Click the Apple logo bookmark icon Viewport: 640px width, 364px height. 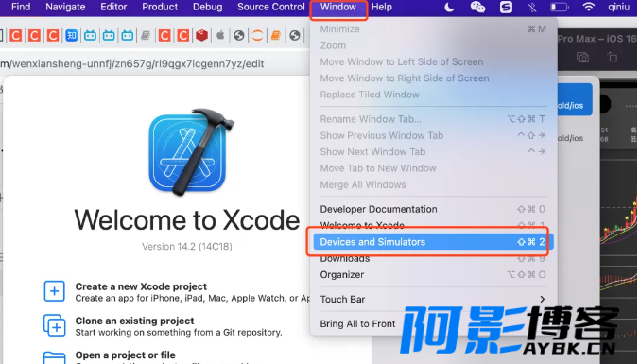(x=220, y=36)
